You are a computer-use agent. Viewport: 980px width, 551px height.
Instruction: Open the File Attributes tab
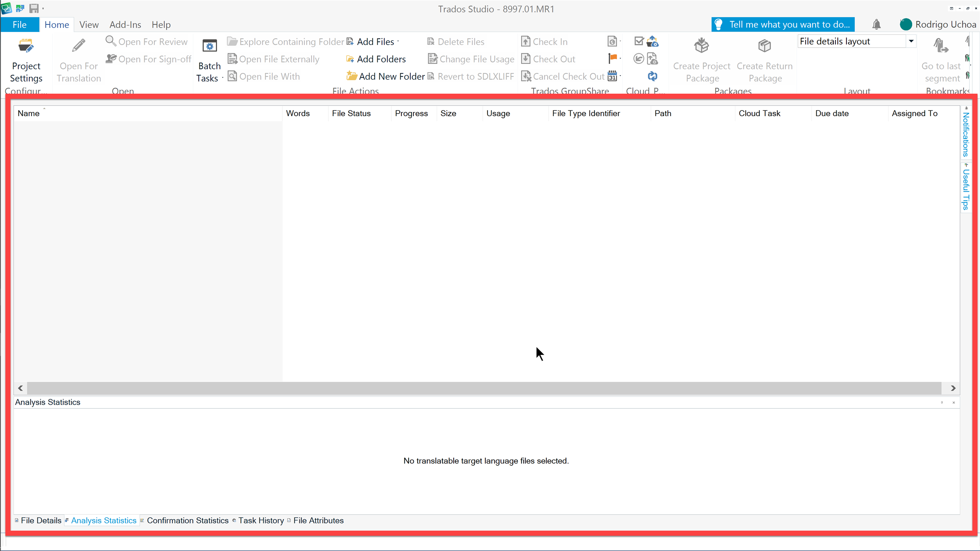pos(315,520)
